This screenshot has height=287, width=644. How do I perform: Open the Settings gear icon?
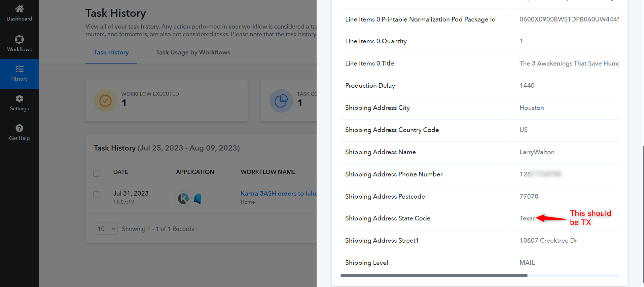[19, 98]
